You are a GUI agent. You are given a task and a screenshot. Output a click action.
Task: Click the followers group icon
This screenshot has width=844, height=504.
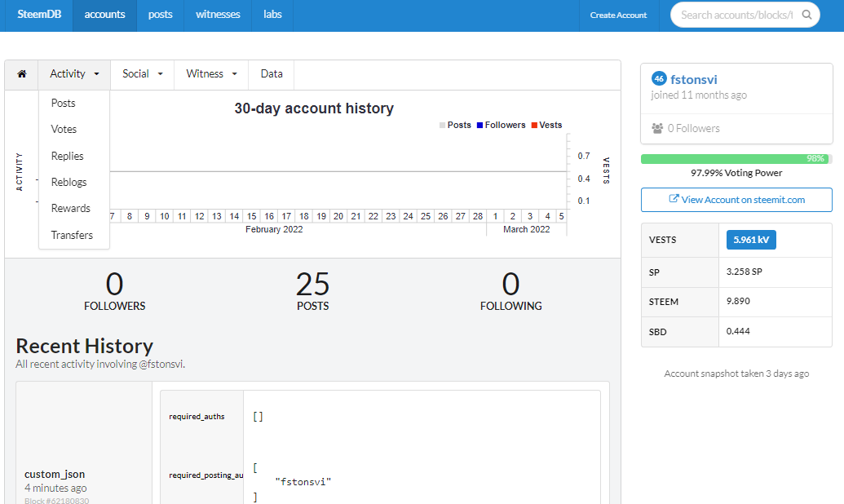coord(657,128)
